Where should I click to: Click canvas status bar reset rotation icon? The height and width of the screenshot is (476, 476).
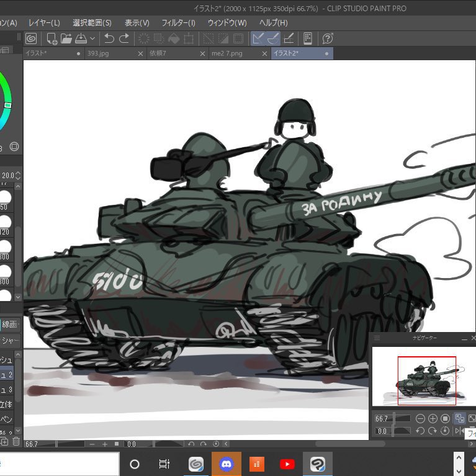pyautogui.click(x=216, y=444)
